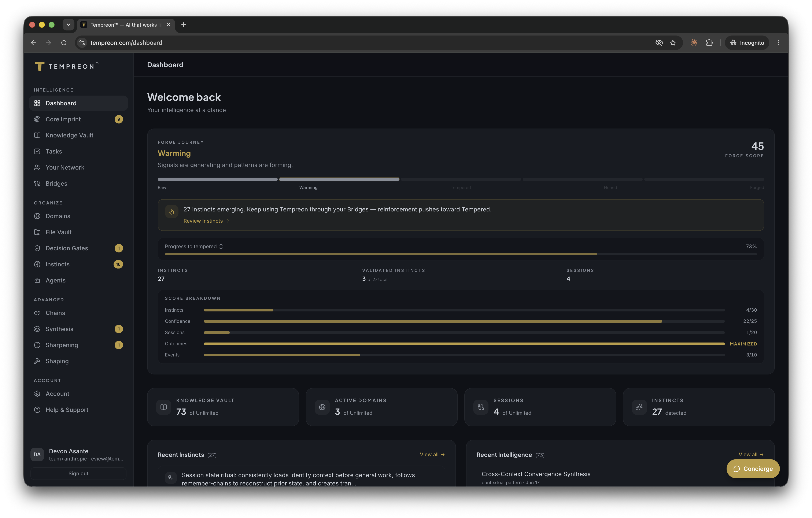Click the Sessions card bridge icon
Screen dimensions: 812x518
click(481, 407)
